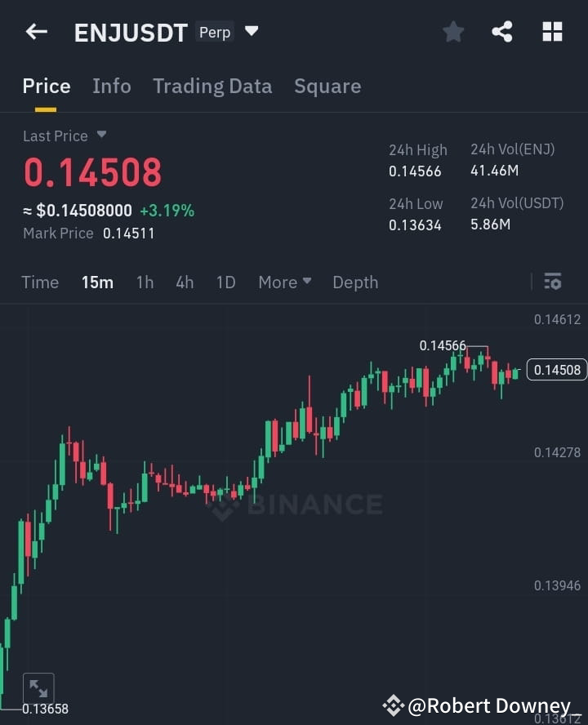Enable the 4h timeframe view
Screen dimensions: 588x725
[185, 282]
